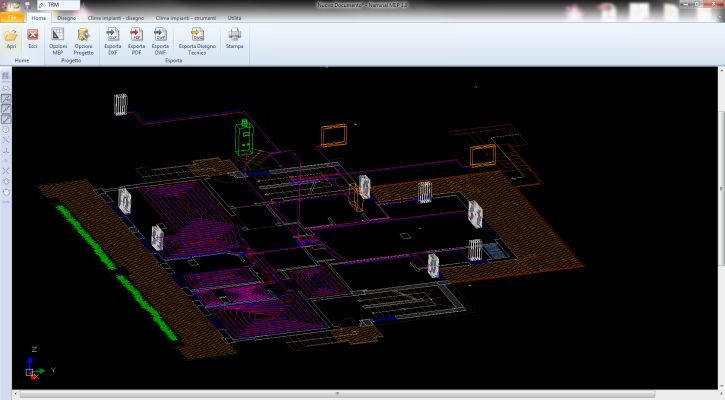Export drawing with Esporta PDF
The image size is (725, 400).
click(x=136, y=37)
